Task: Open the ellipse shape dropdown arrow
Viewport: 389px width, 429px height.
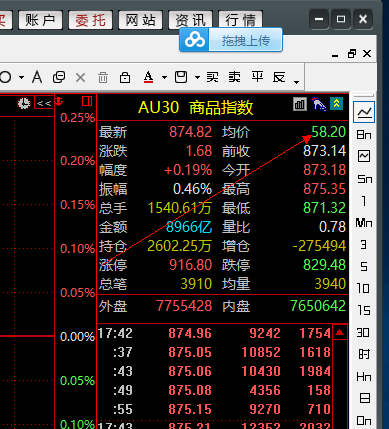Action: coord(22,78)
